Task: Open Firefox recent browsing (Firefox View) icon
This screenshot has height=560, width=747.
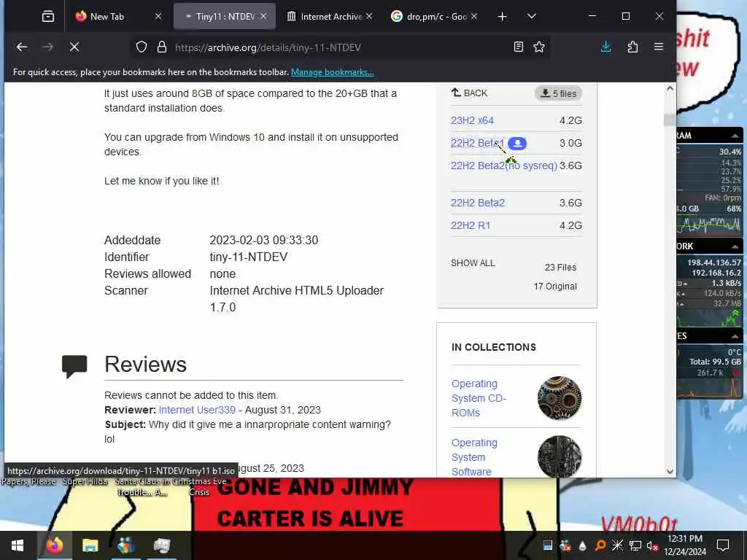Action: [x=47, y=17]
